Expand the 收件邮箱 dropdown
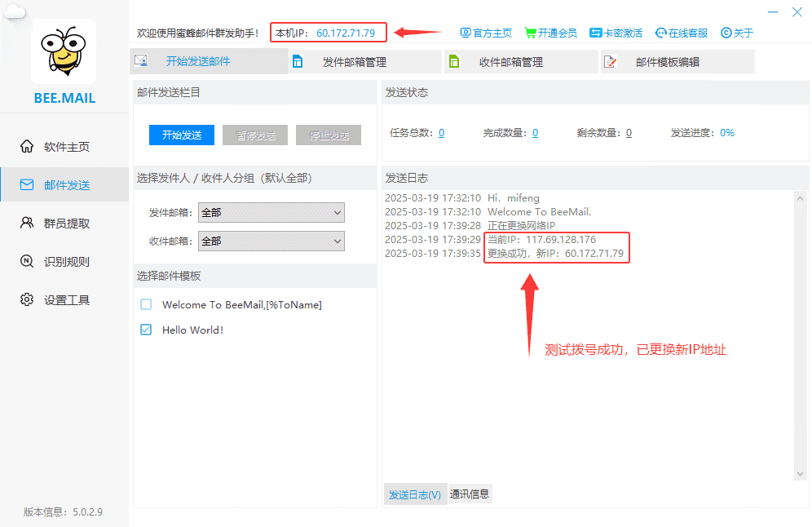Image resolution: width=812 pixels, height=527 pixels. (x=271, y=241)
